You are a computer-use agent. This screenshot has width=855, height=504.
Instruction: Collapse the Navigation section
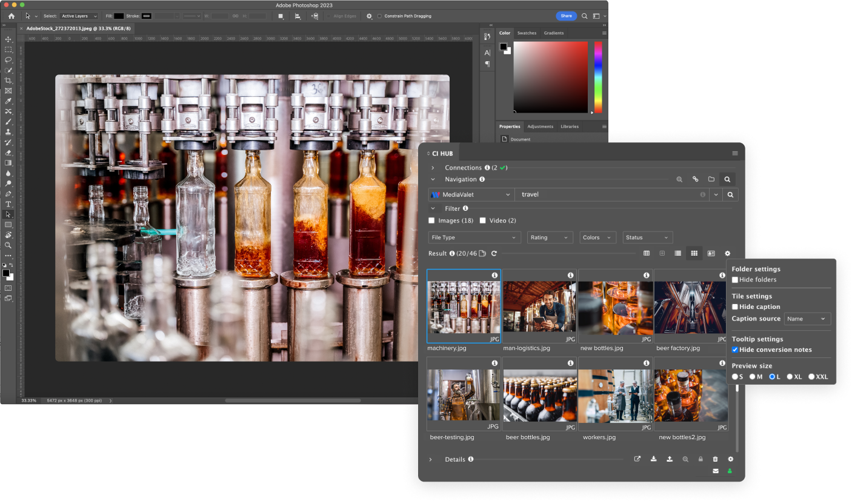click(433, 179)
